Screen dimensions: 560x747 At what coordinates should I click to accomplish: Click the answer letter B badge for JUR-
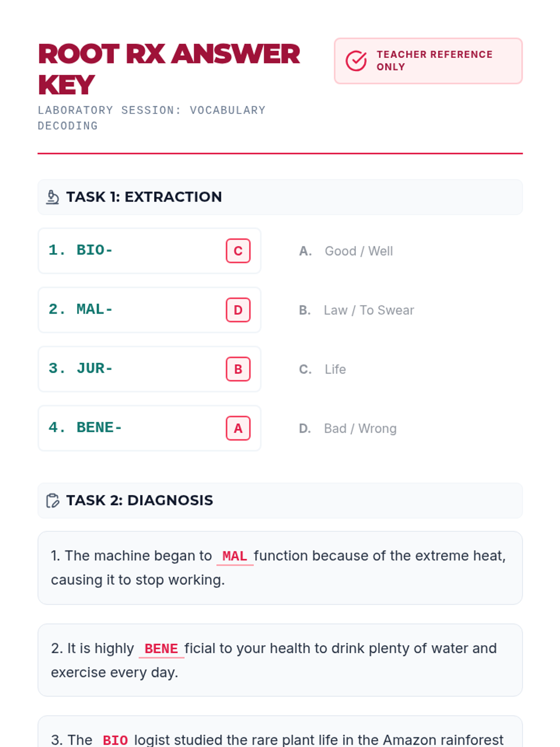point(238,369)
